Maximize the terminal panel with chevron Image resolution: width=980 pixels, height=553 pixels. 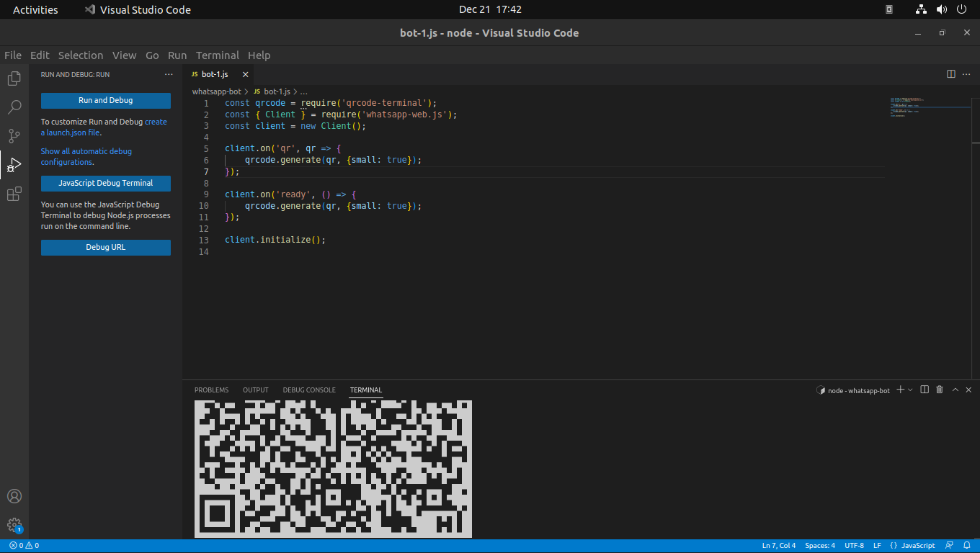[955, 390]
